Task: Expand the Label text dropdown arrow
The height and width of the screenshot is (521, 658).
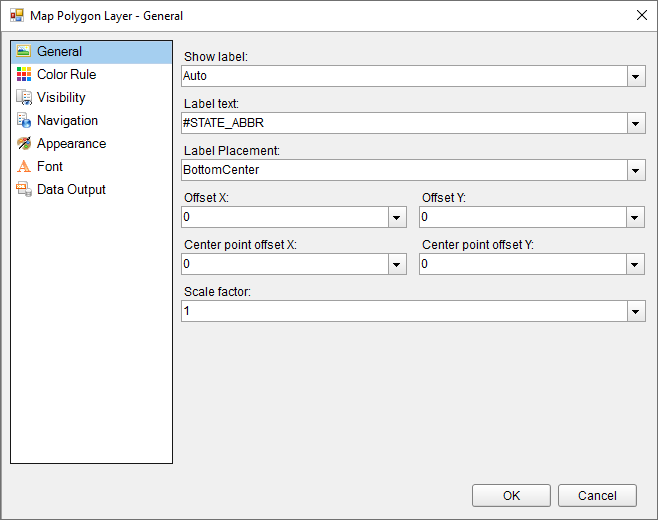Action: (636, 123)
